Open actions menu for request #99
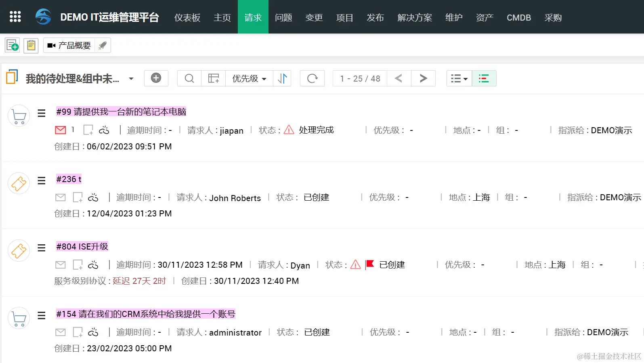Viewport: 644px width, 363px height. pos(41,113)
